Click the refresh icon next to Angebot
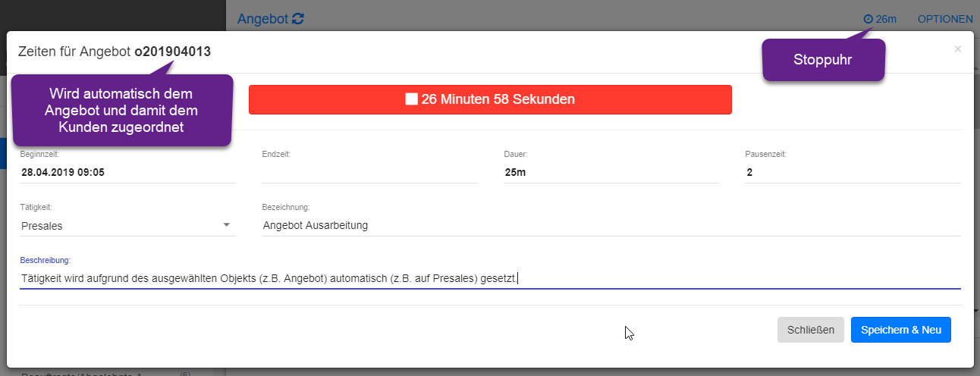Viewport: 980px width, 376px height. click(298, 19)
